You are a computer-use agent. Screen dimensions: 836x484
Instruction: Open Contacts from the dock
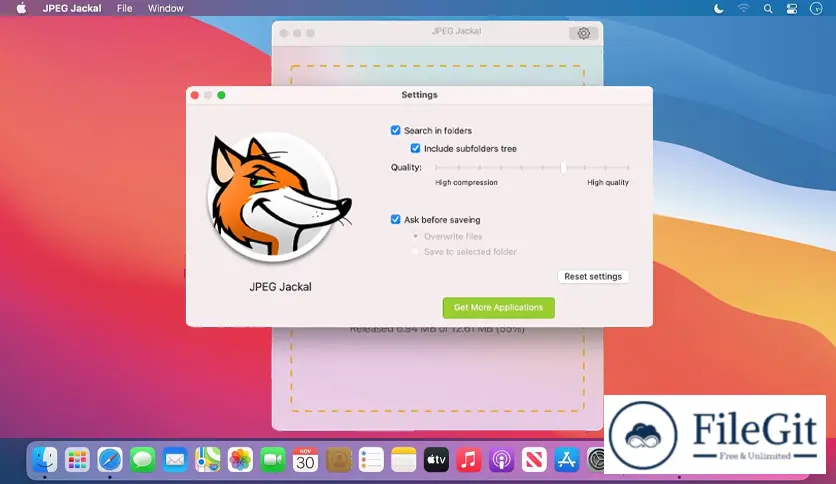coord(338,459)
